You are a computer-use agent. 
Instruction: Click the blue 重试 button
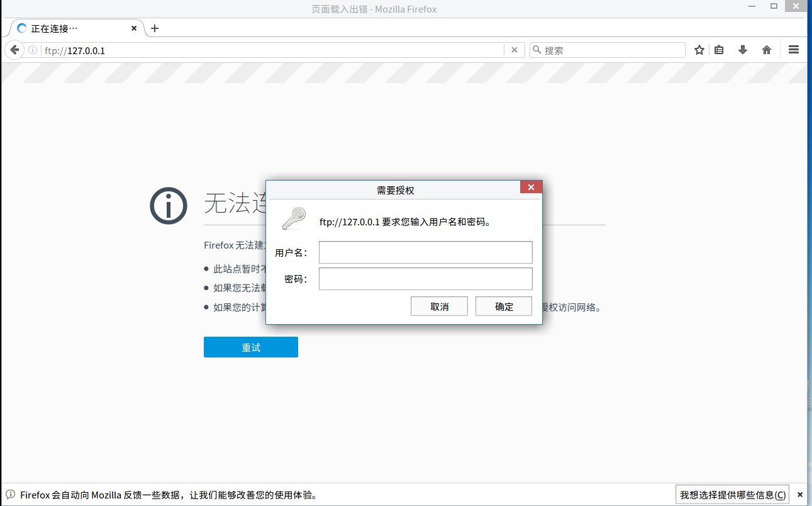pos(250,347)
